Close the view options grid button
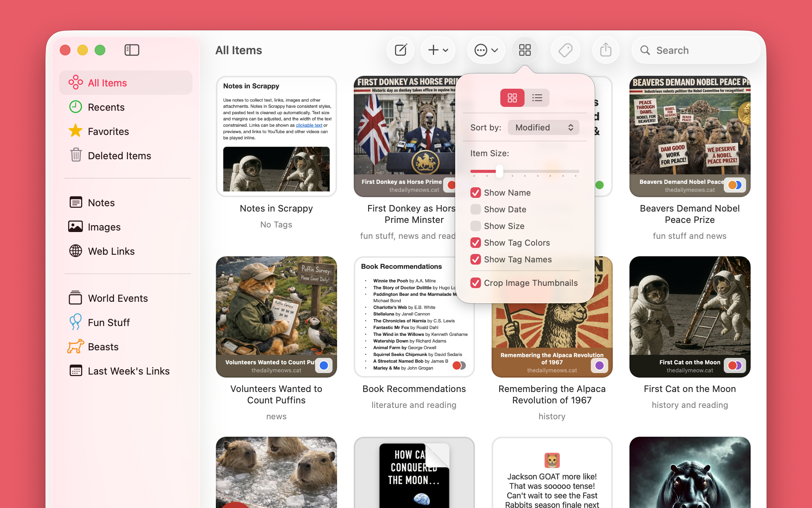This screenshot has height=508, width=812. (x=525, y=50)
